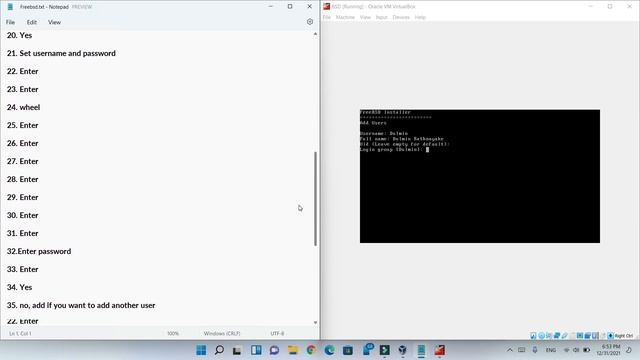Image resolution: width=640 pixels, height=360 pixels.
Task: Open the Windows Start menu
Action: [x=201, y=350]
